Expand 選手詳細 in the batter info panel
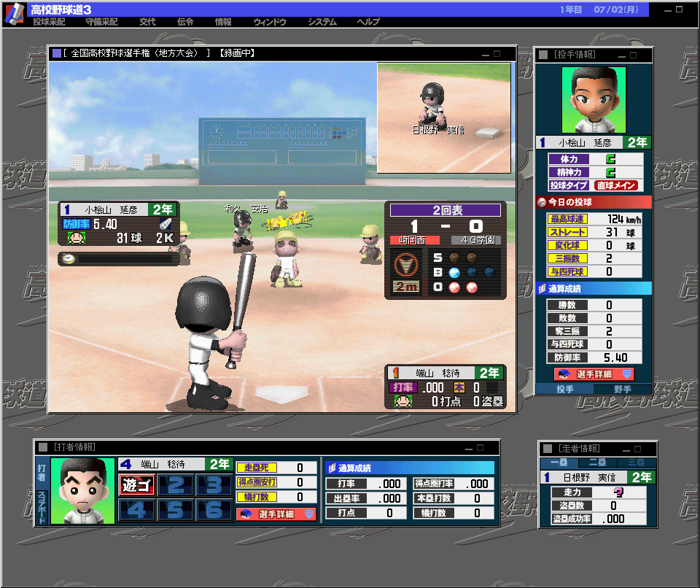Screen dimensions: 700x588 point(276,514)
